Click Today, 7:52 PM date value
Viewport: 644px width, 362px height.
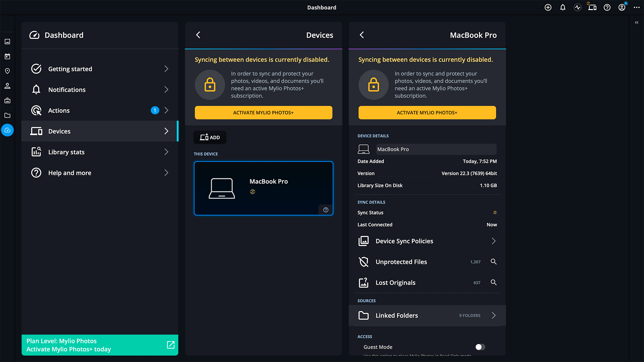point(480,161)
